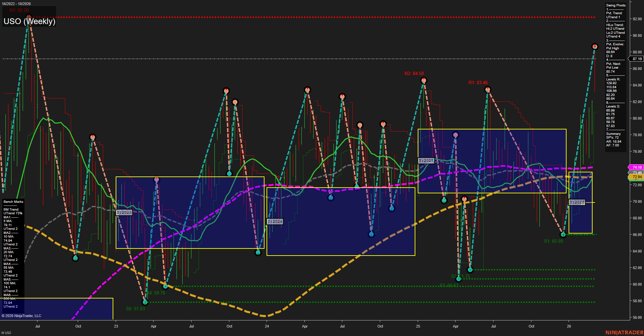Click the copyright 2026 NinjaTrader text
This screenshot has height=336, width=644.
click(x=22, y=315)
